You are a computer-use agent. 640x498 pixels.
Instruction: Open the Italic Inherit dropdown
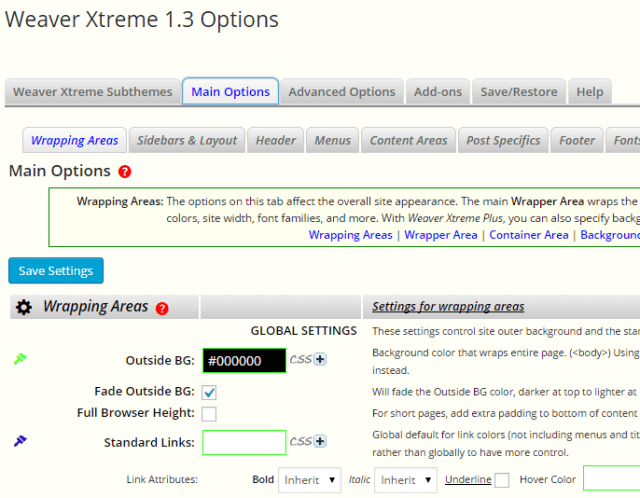405,480
